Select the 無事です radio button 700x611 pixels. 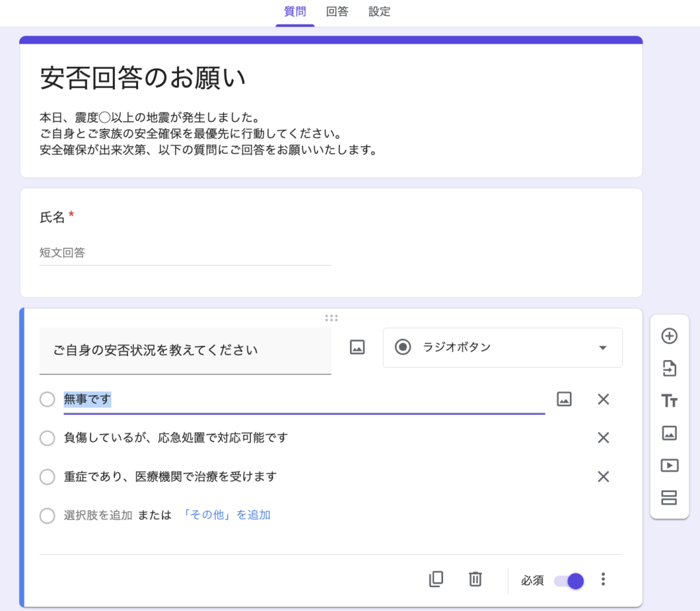tap(47, 399)
